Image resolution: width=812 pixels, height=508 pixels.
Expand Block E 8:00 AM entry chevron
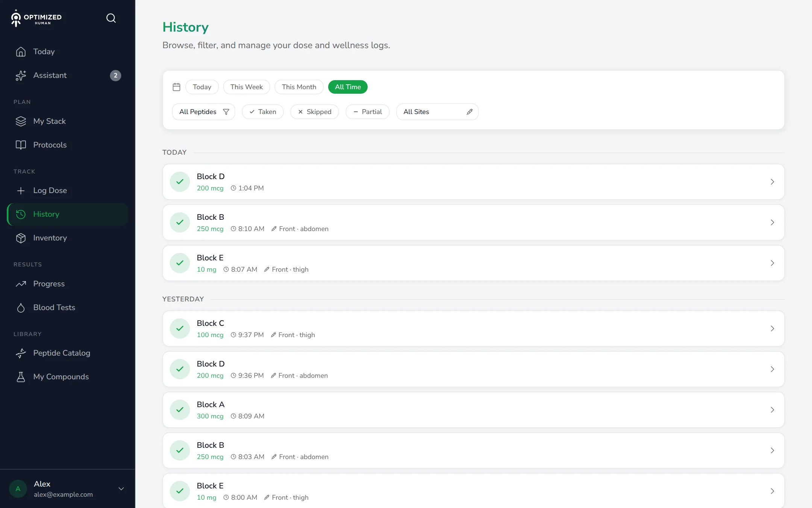click(772, 491)
